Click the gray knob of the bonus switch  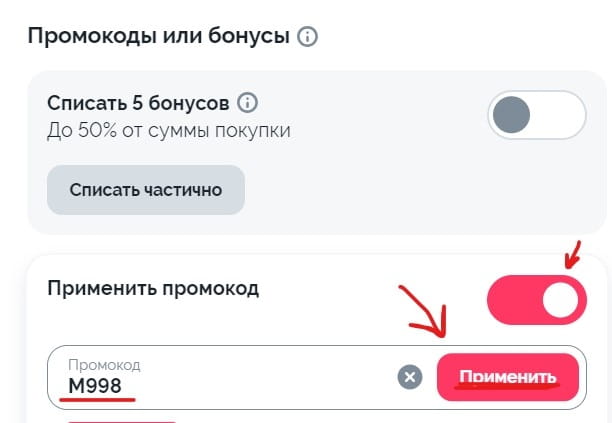(x=511, y=115)
